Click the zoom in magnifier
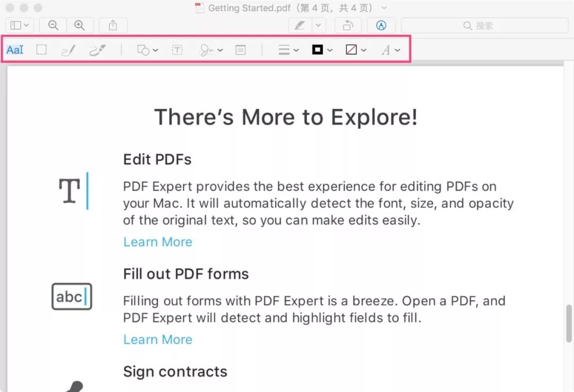 tap(80, 25)
